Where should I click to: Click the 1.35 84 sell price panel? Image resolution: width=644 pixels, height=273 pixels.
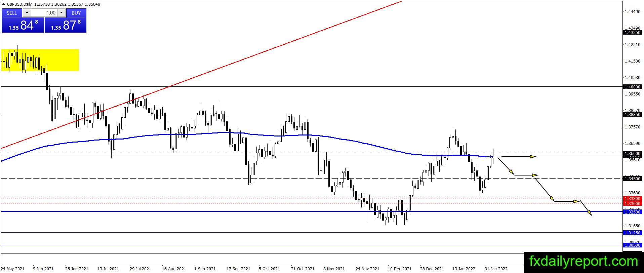tap(23, 25)
